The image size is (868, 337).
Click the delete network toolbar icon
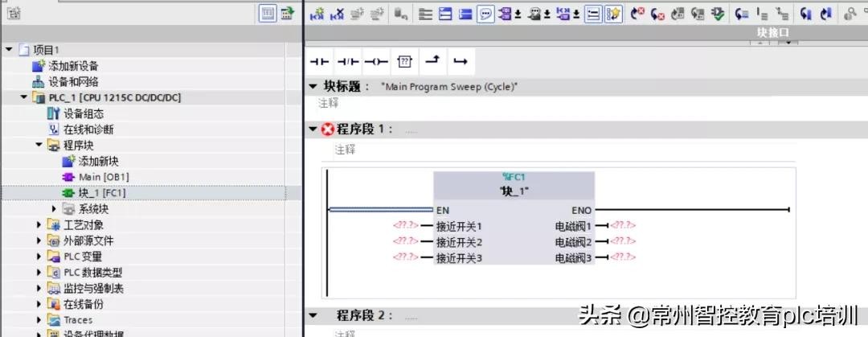338,14
